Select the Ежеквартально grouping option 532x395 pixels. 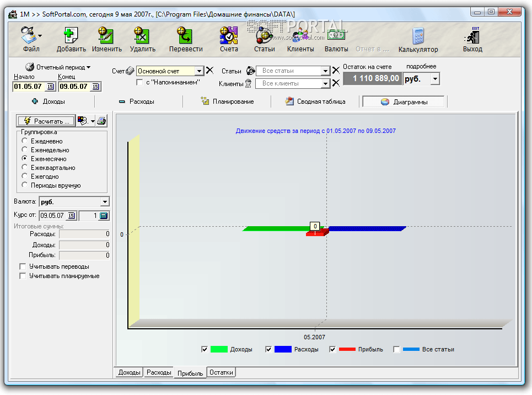tap(24, 167)
